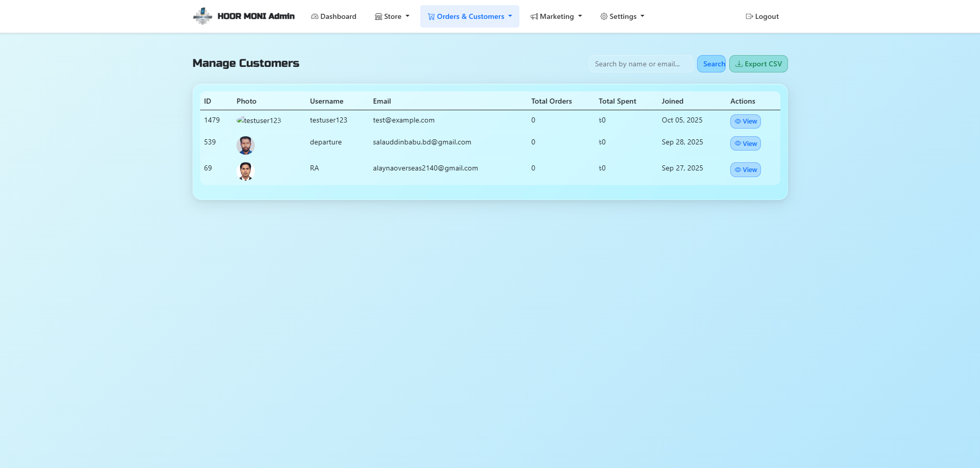Click the RA user's profile photo
Viewport: 980px width, 468px height.
pyautogui.click(x=246, y=171)
